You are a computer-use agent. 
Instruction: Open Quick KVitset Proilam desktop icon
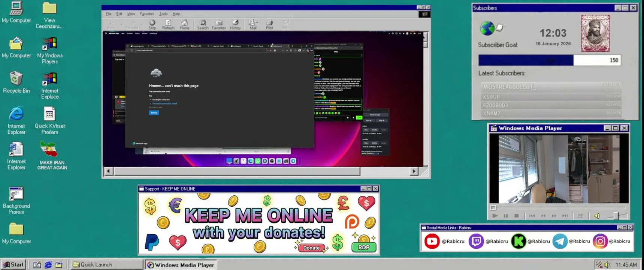tap(49, 121)
